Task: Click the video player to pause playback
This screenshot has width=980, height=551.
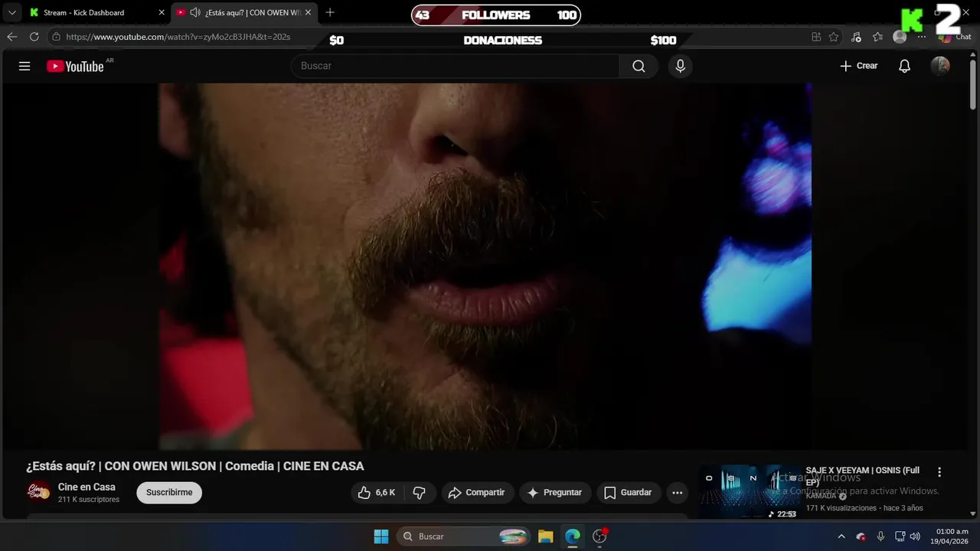Action: pos(485,266)
